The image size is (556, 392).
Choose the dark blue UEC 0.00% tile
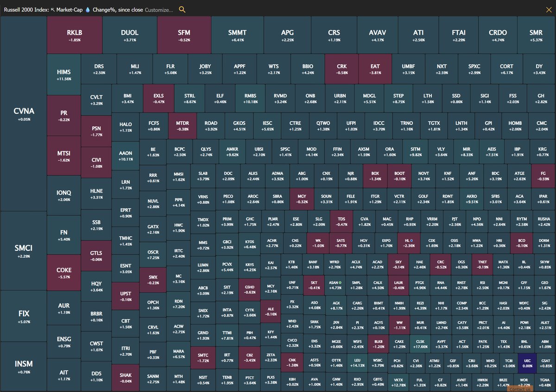(x=527, y=362)
